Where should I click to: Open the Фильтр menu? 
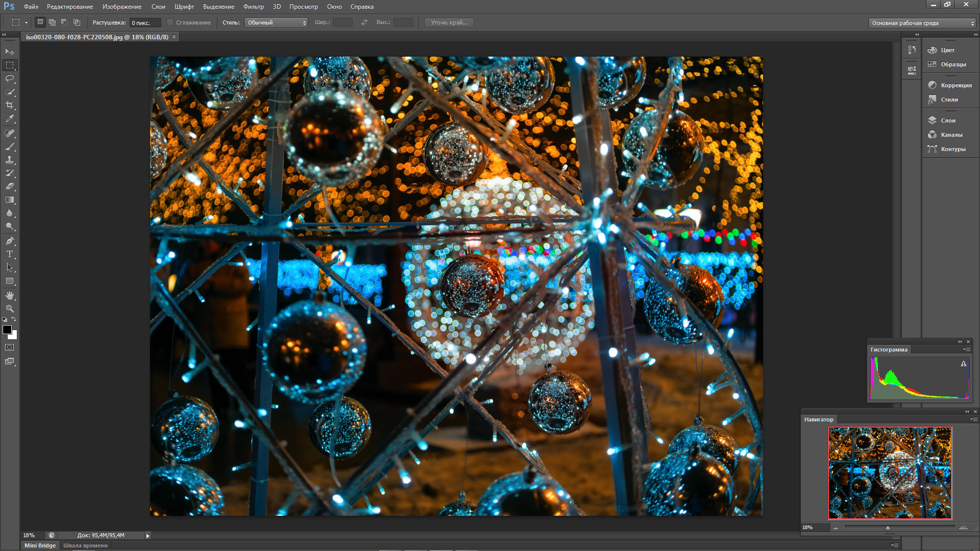pos(253,7)
